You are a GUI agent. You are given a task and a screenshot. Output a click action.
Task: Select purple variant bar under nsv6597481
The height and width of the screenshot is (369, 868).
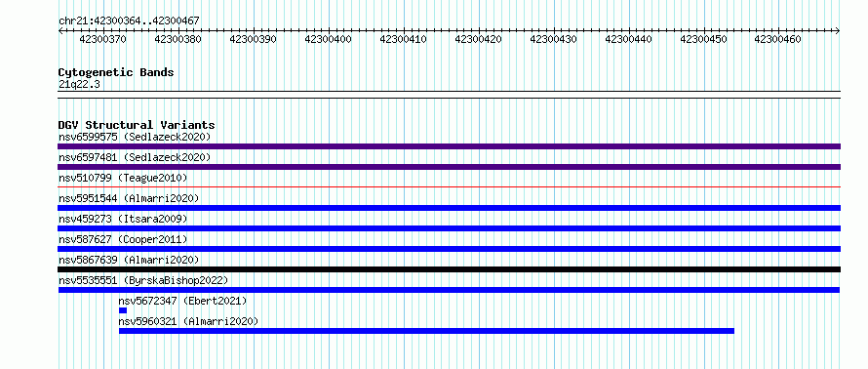pos(449,167)
